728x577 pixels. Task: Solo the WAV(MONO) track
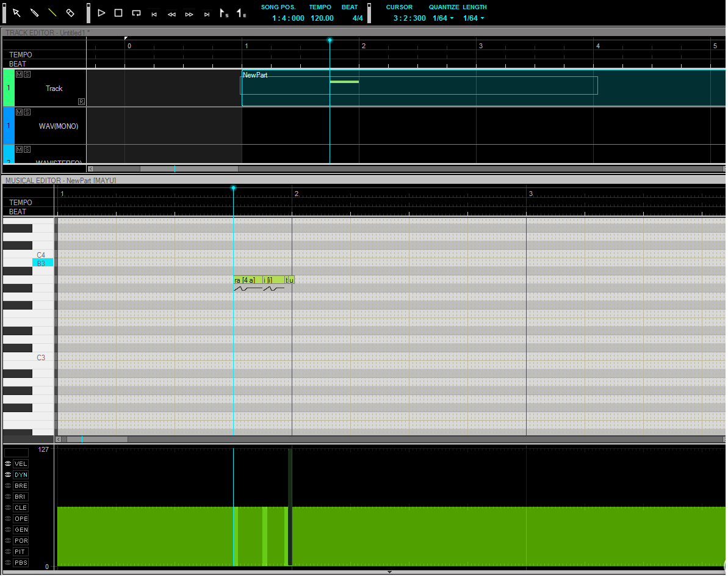click(27, 112)
